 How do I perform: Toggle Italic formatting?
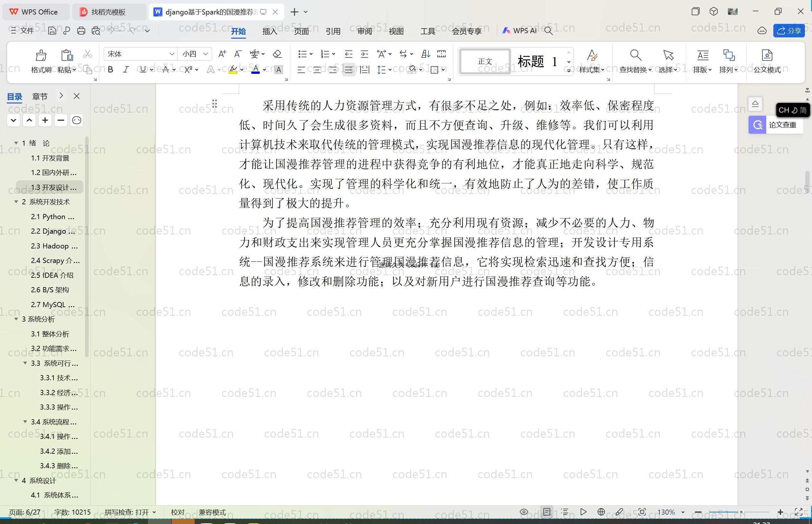pyautogui.click(x=126, y=70)
